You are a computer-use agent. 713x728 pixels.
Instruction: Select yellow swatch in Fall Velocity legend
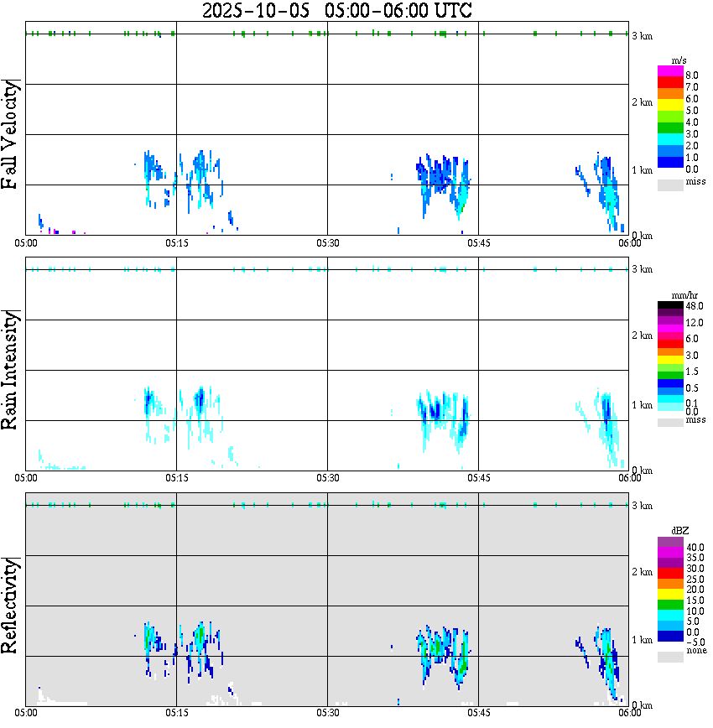pos(670,106)
